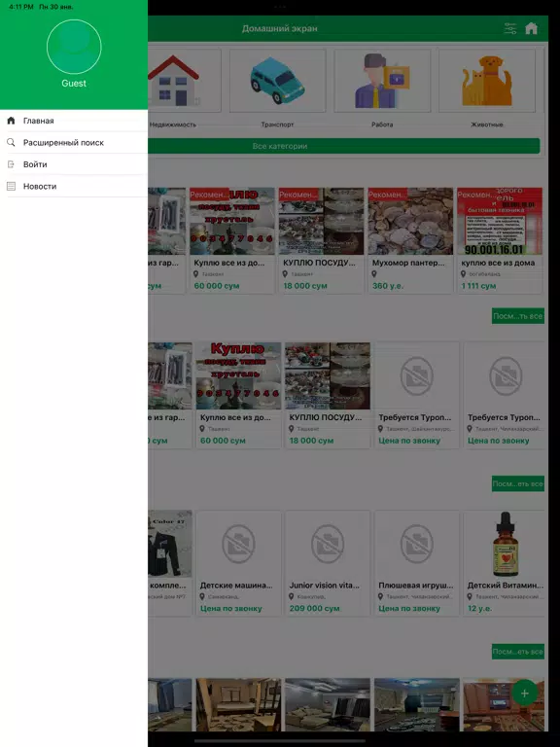This screenshot has height=747, width=560.
Task: Click price 360 у.е.
Action: point(388,286)
